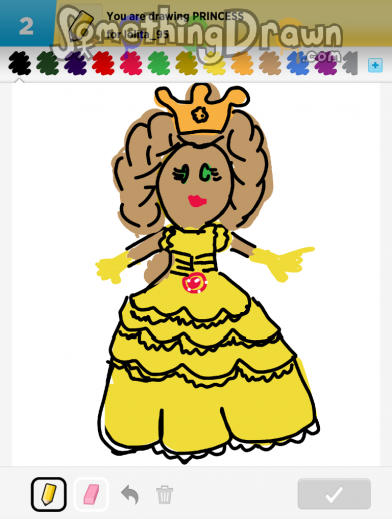Image resolution: width=392 pixels, height=519 pixels.
Task: Select the tan brown color swatch
Action: [270, 63]
